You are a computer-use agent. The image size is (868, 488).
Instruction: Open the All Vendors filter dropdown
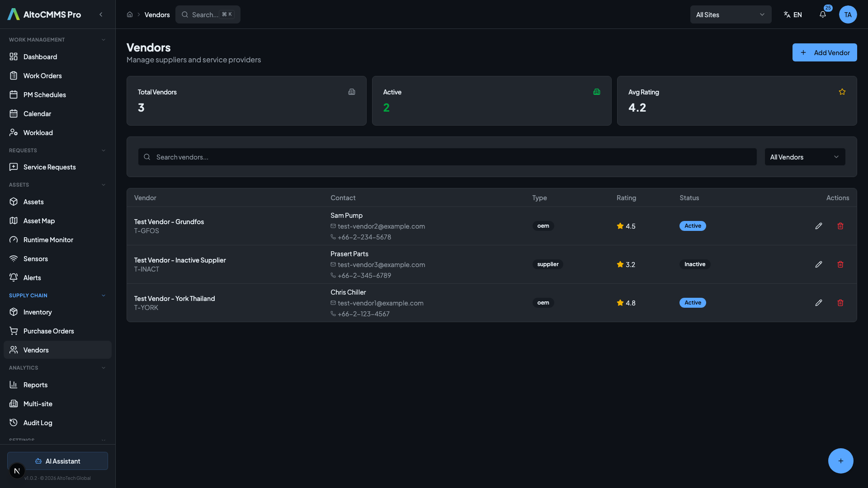(x=804, y=157)
